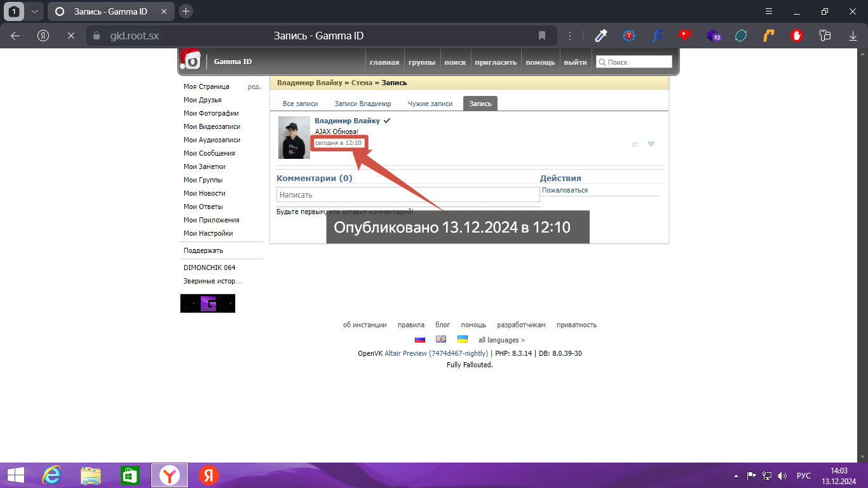Open the YouTube dislike extension icon
This screenshot has height=488, width=868.
[x=684, y=36]
